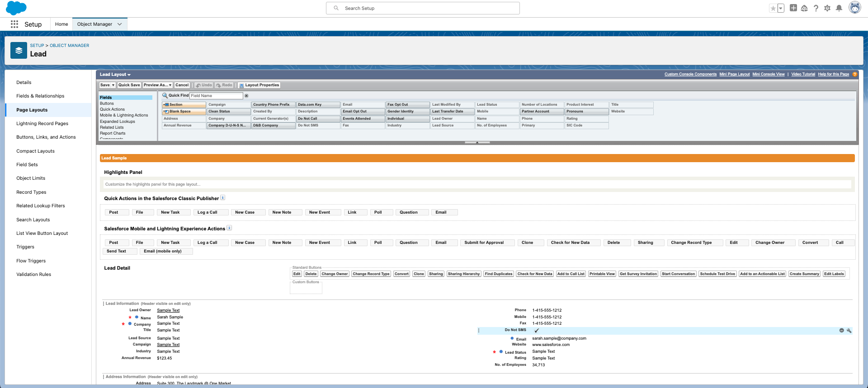Open the favorites list dropdown arrow
The height and width of the screenshot is (388, 868).
(781, 8)
